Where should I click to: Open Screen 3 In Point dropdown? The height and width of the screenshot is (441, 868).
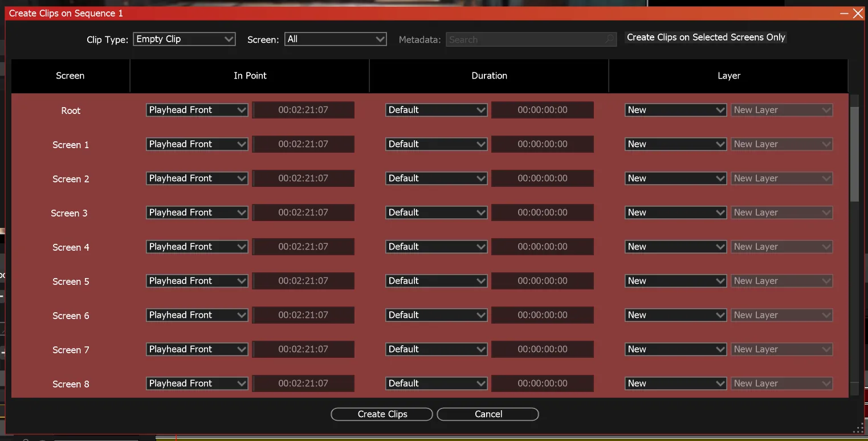(x=197, y=213)
